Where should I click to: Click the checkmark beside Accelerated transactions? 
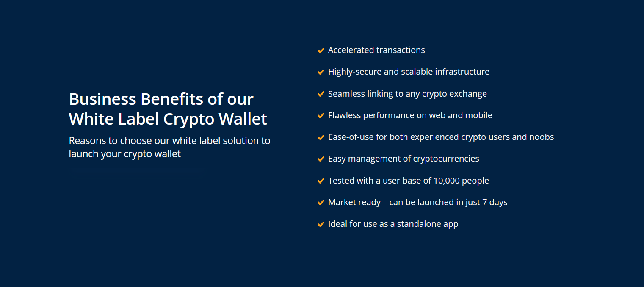pyautogui.click(x=321, y=50)
